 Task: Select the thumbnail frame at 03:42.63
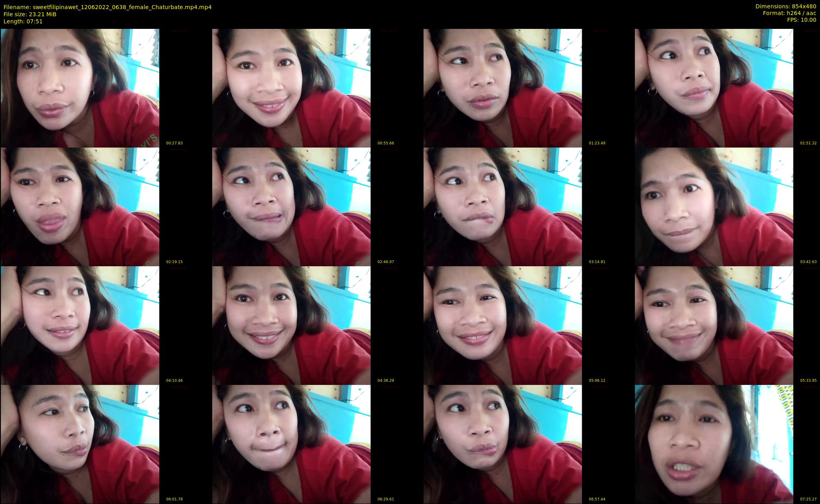point(714,207)
